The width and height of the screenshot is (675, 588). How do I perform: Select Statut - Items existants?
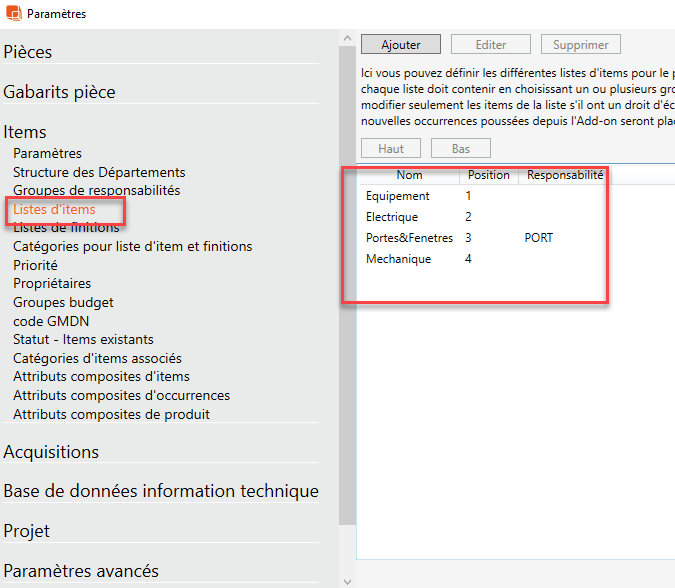[83, 340]
